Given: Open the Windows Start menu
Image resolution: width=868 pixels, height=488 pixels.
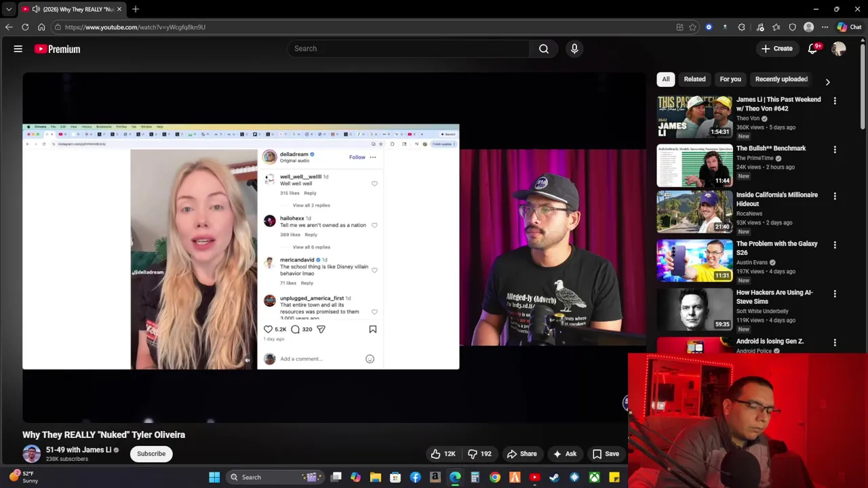Looking at the screenshot, I should [x=214, y=477].
